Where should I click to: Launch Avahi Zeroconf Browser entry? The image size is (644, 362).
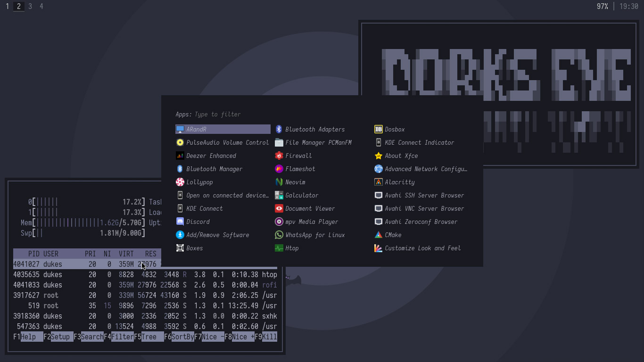pos(421,222)
